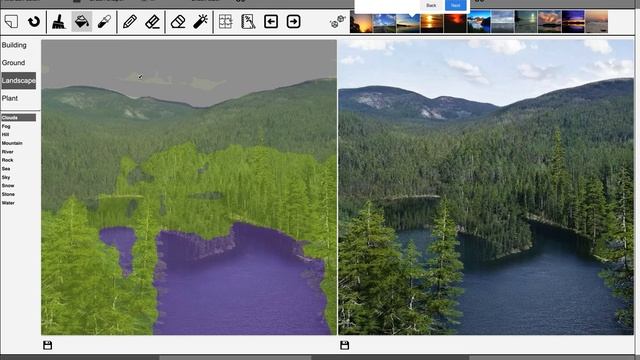Select the pencil tool
Viewport: 640px width, 360px height.
pos(129,22)
